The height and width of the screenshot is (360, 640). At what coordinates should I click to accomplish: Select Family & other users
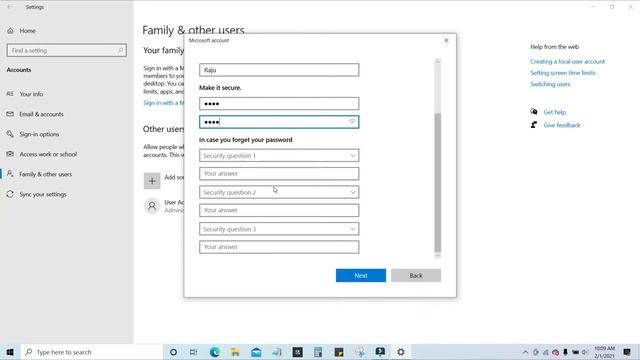(x=45, y=174)
